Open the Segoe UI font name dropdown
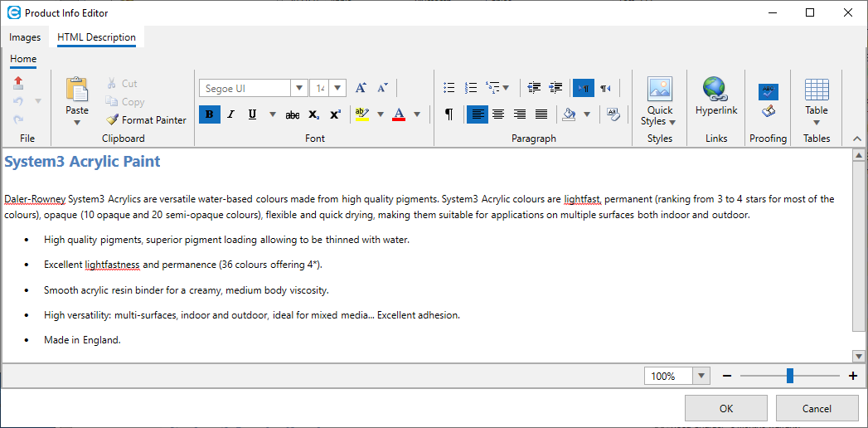This screenshot has height=428, width=868. click(x=299, y=88)
